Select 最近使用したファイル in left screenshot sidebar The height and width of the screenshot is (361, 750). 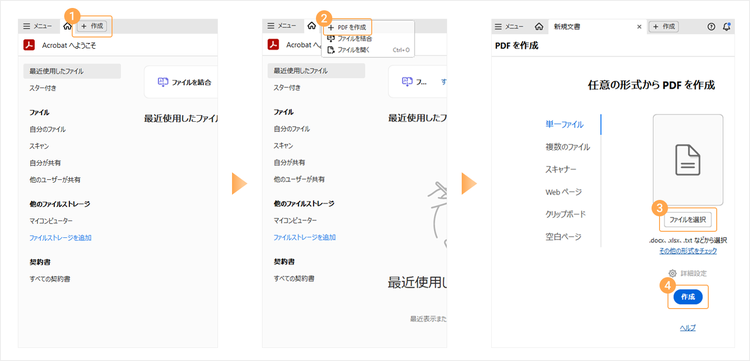pyautogui.click(x=72, y=71)
